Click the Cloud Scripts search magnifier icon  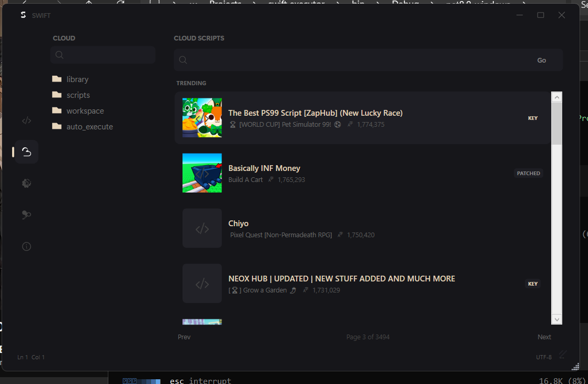click(183, 60)
